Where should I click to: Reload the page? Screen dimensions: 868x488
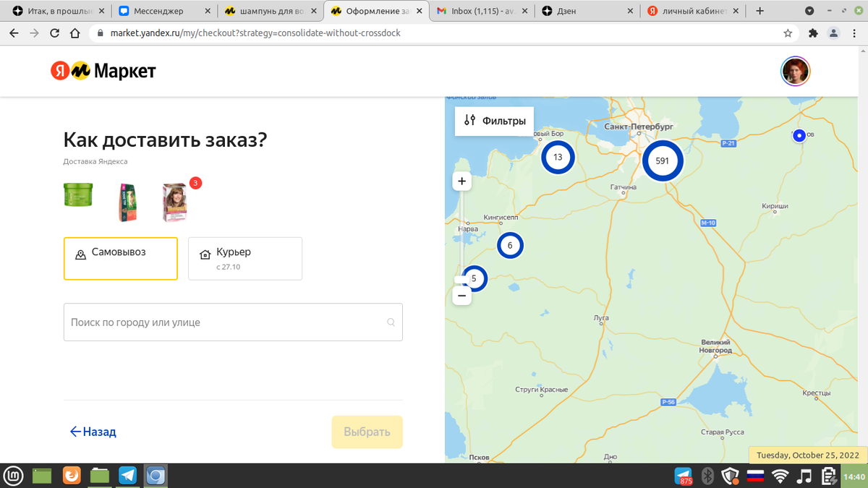pos(54,33)
